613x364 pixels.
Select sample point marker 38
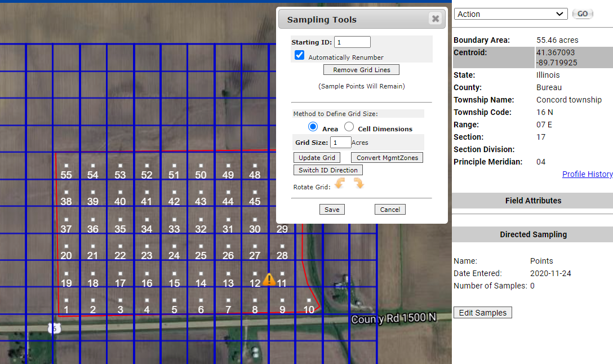66,192
